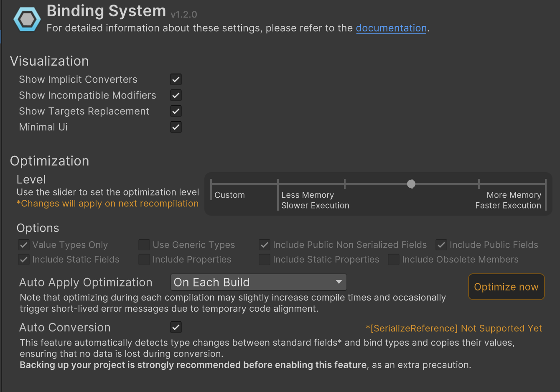The image size is (560, 392).
Task: Toggle Value Types Only option
Action: click(x=24, y=245)
